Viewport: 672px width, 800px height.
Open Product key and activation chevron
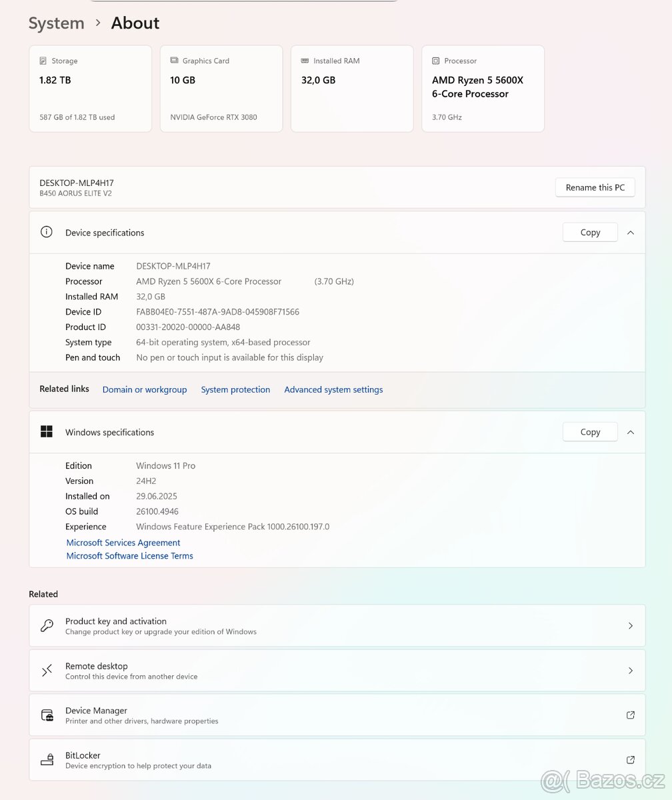point(631,625)
